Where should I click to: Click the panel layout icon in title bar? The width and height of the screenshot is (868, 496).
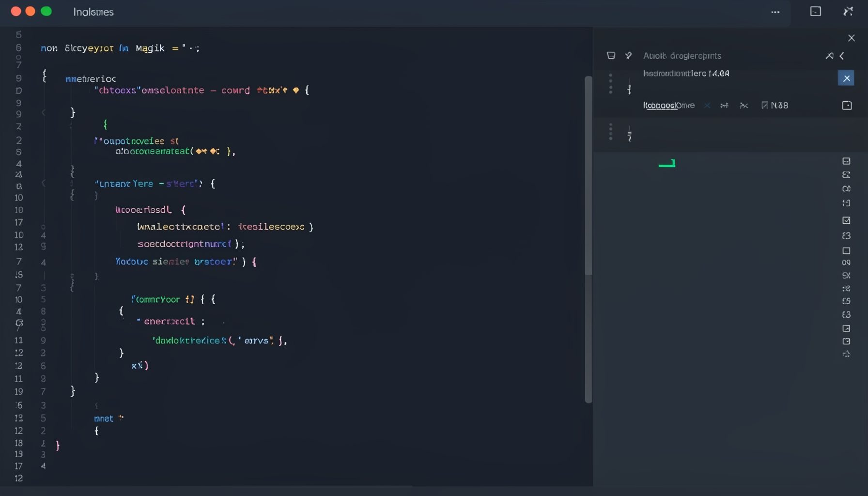coord(816,11)
